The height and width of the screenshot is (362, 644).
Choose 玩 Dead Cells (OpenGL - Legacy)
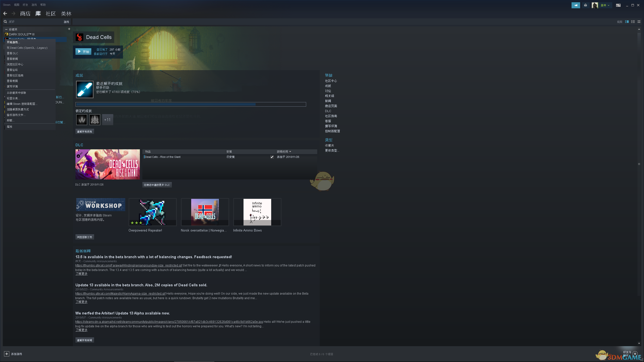pyautogui.click(x=27, y=48)
